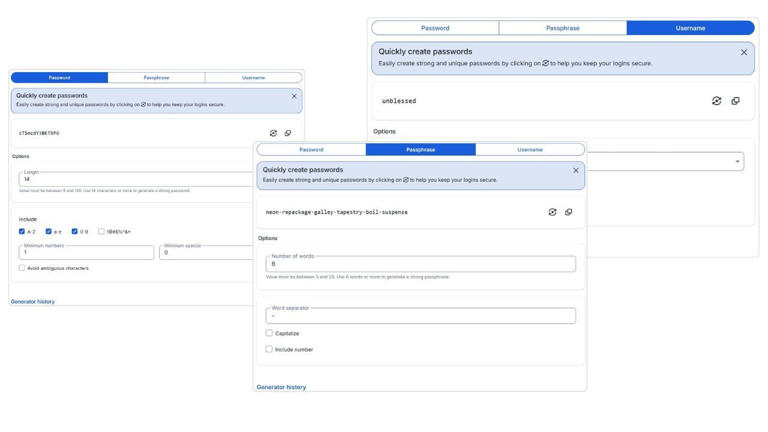Open Generator history in the Password window

(x=33, y=302)
